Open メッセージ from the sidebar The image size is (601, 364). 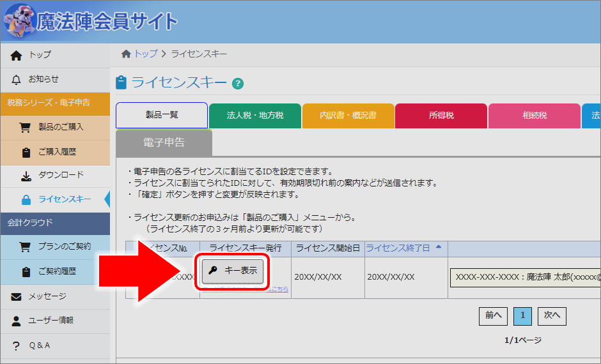(x=47, y=296)
